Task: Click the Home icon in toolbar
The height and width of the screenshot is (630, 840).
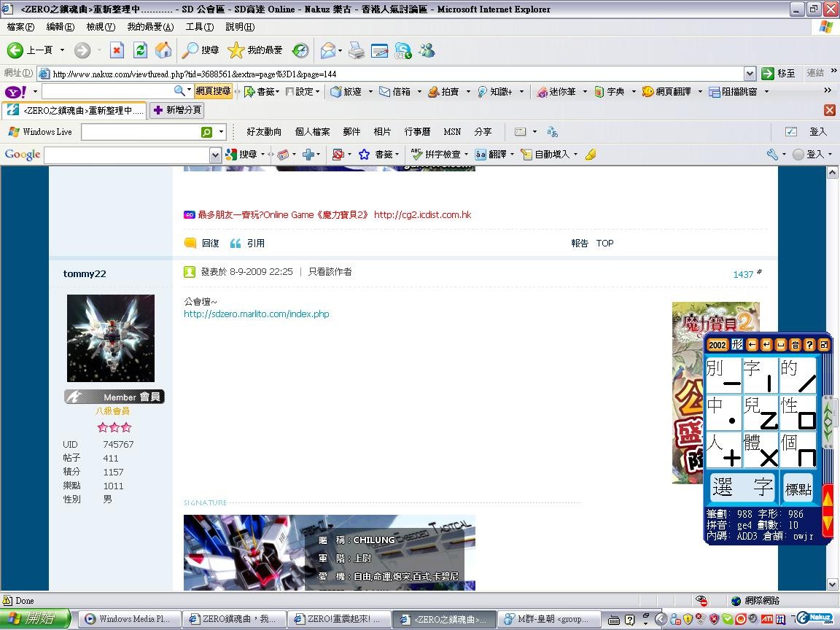Action: pos(163,50)
